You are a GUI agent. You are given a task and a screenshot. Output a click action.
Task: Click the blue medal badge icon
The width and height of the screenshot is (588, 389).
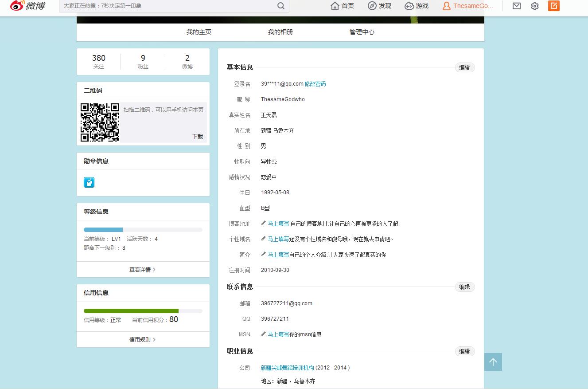point(89,182)
